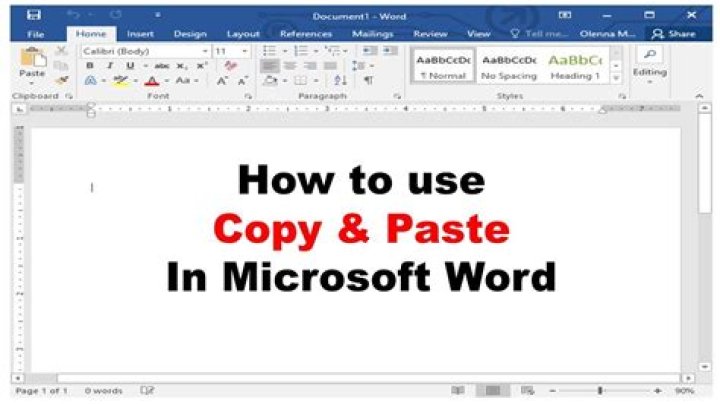Switch to the References tab
The height and width of the screenshot is (404, 720).
(x=306, y=34)
